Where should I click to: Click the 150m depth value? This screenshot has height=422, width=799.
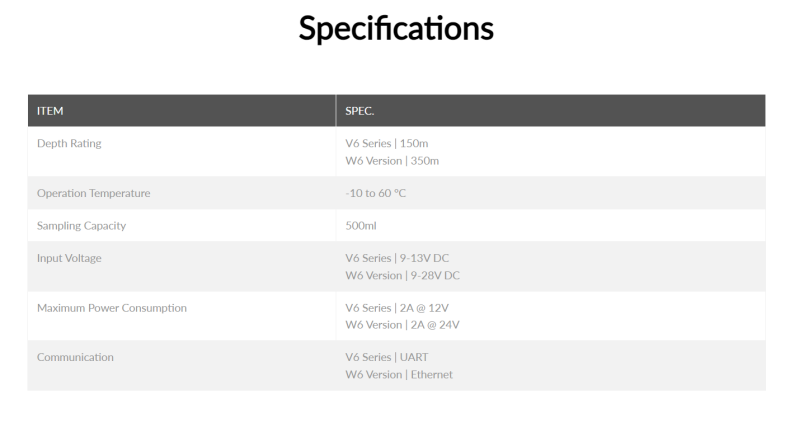413,143
